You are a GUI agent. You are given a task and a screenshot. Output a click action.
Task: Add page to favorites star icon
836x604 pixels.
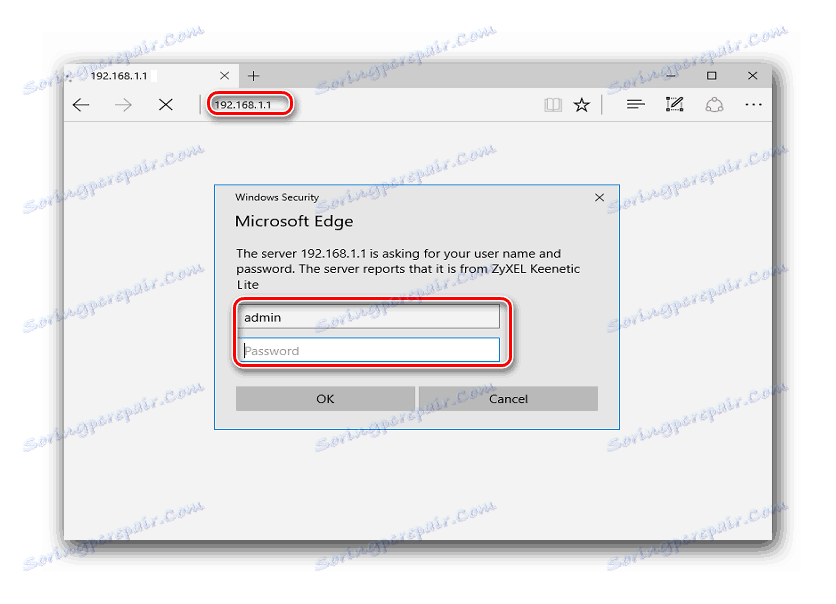pyautogui.click(x=582, y=104)
